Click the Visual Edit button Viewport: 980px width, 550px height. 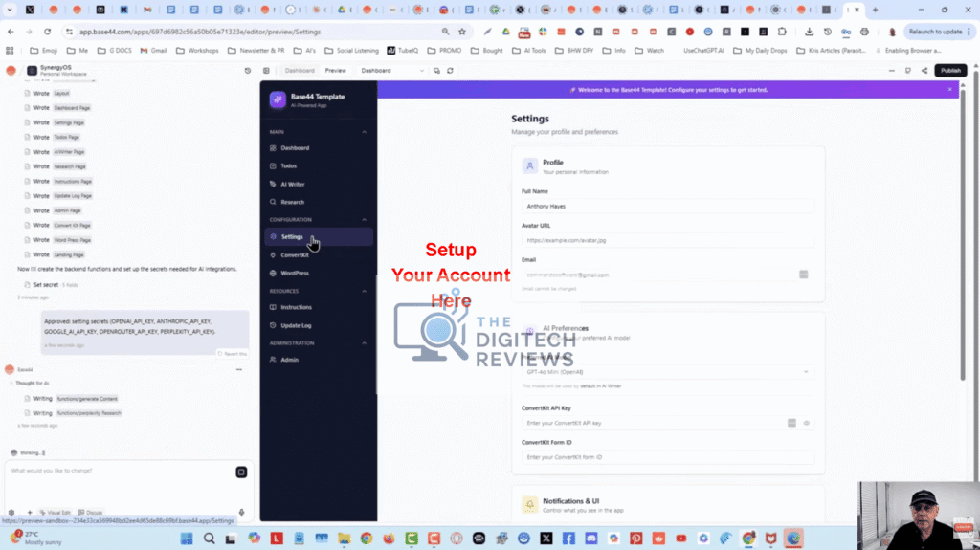[x=55, y=513]
